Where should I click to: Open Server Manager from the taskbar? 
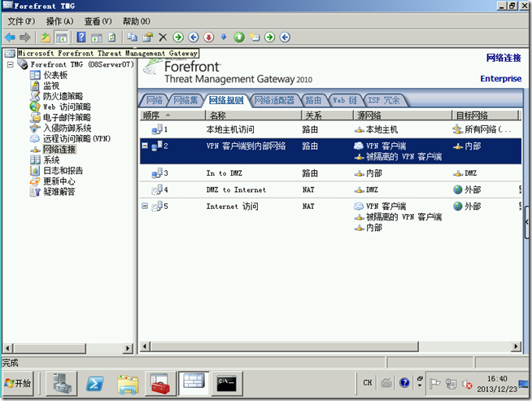tap(61, 383)
